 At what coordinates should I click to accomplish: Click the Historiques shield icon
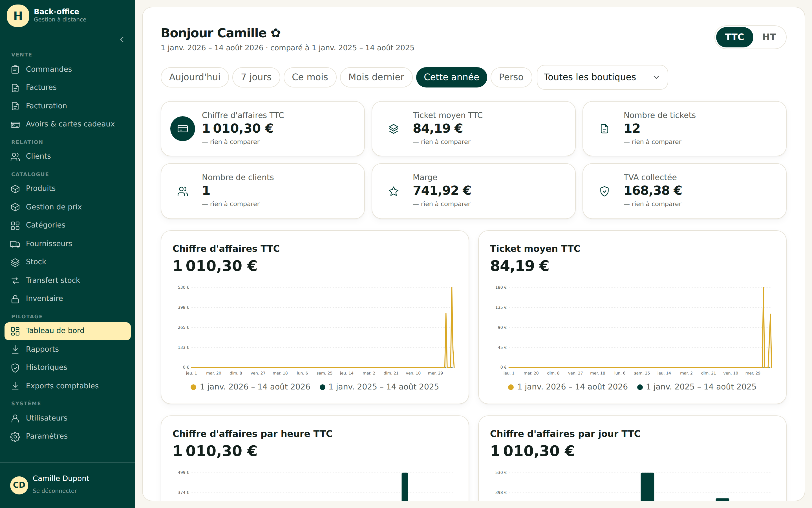click(15, 367)
